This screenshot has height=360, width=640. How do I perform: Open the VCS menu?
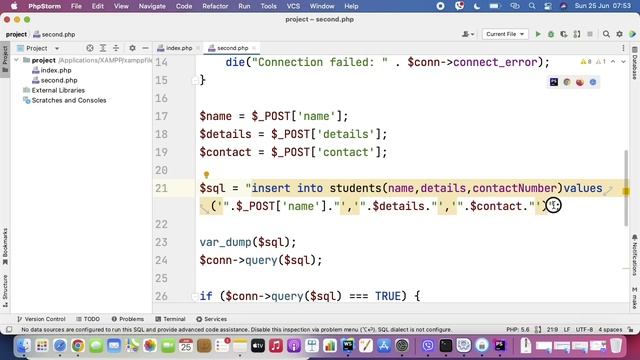pyautogui.click(x=293, y=6)
